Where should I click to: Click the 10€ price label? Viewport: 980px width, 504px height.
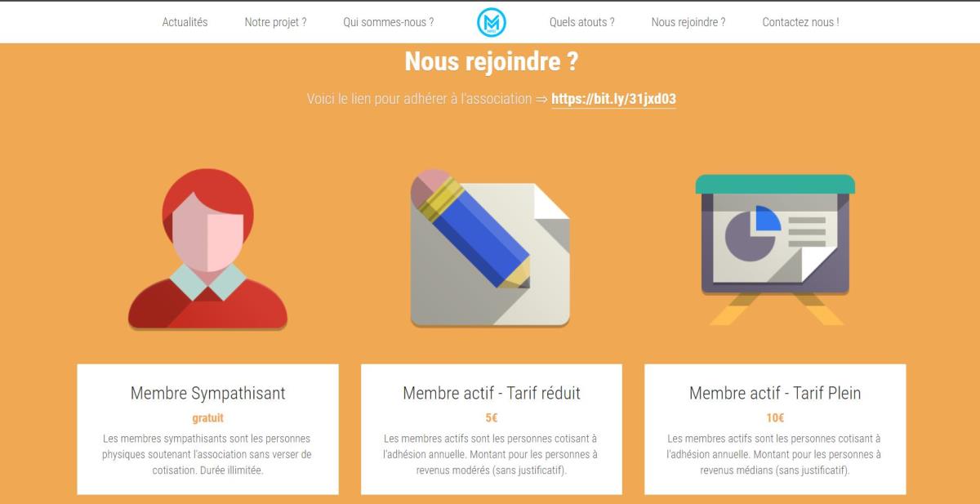(x=775, y=418)
